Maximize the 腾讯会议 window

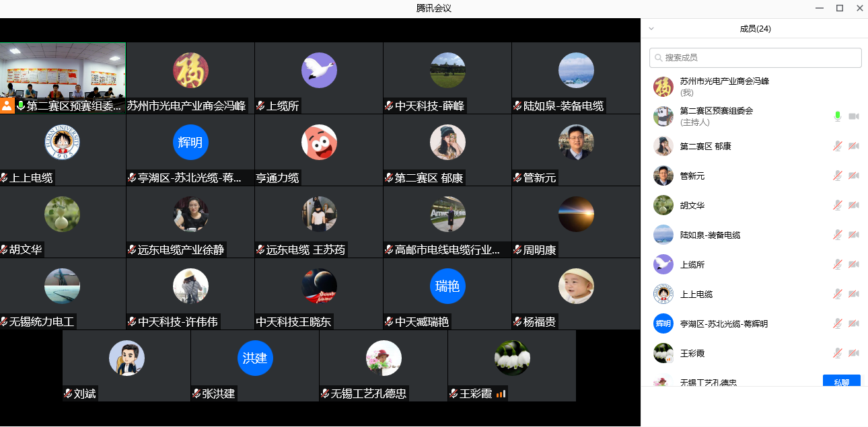(840, 8)
